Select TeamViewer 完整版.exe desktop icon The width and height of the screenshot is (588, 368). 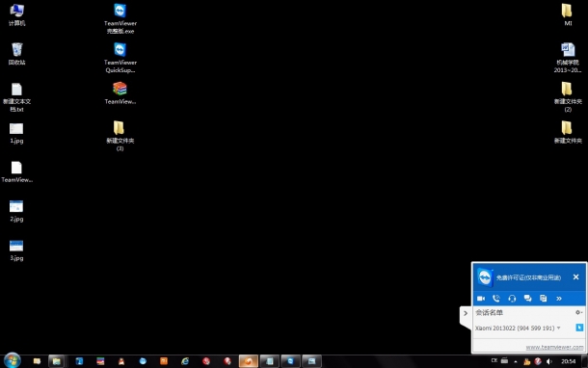(x=120, y=18)
